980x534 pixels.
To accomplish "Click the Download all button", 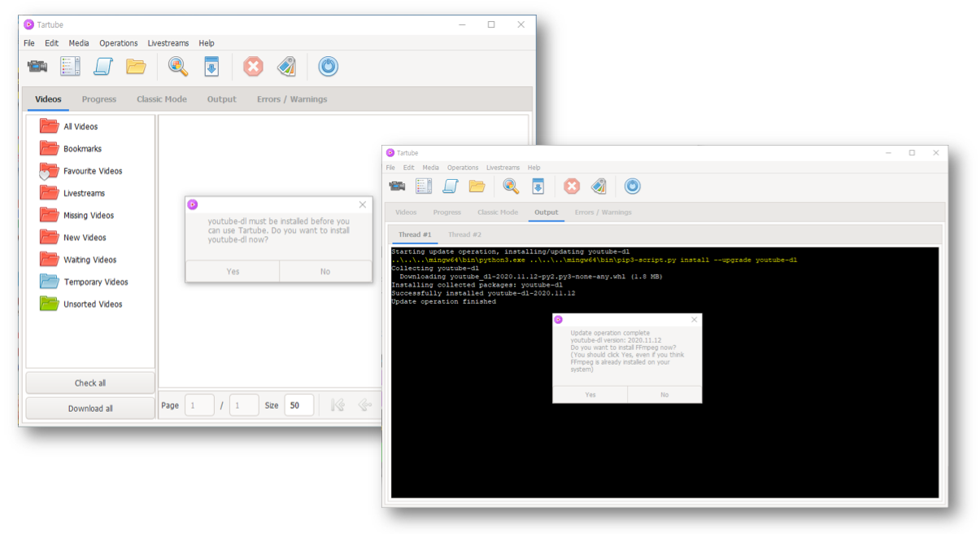I will click(90, 409).
